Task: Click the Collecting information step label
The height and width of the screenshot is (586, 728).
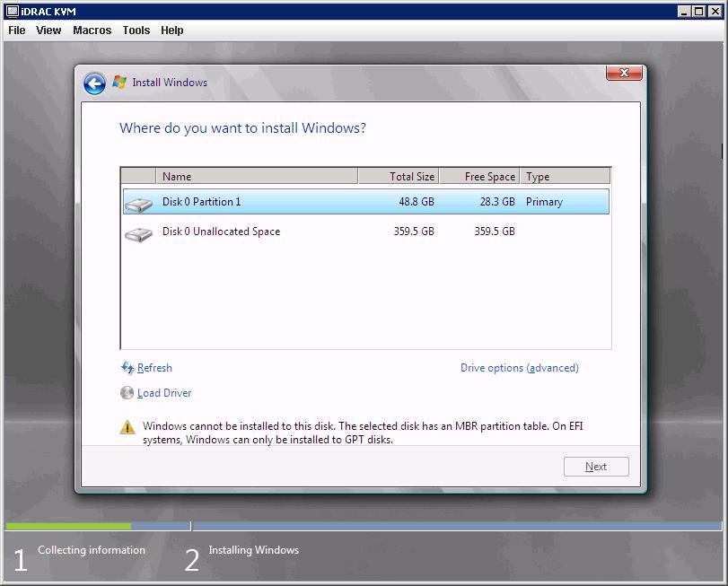Action: point(92,550)
